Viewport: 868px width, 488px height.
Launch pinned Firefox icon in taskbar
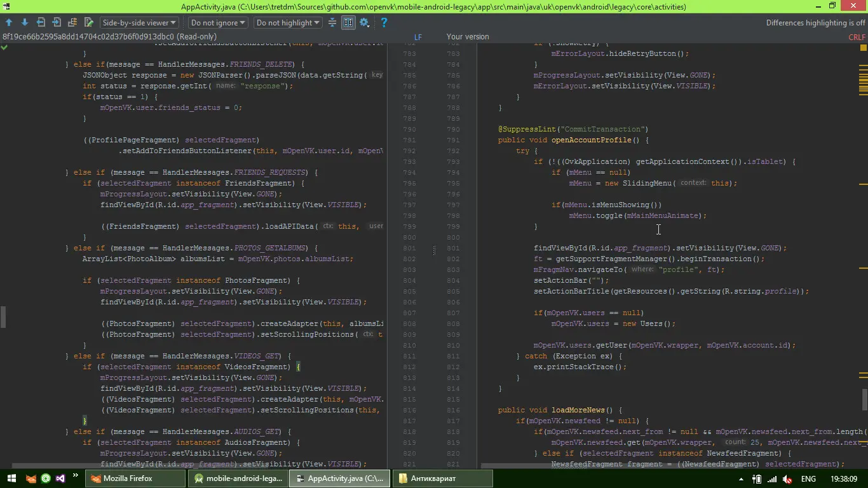(x=31, y=478)
